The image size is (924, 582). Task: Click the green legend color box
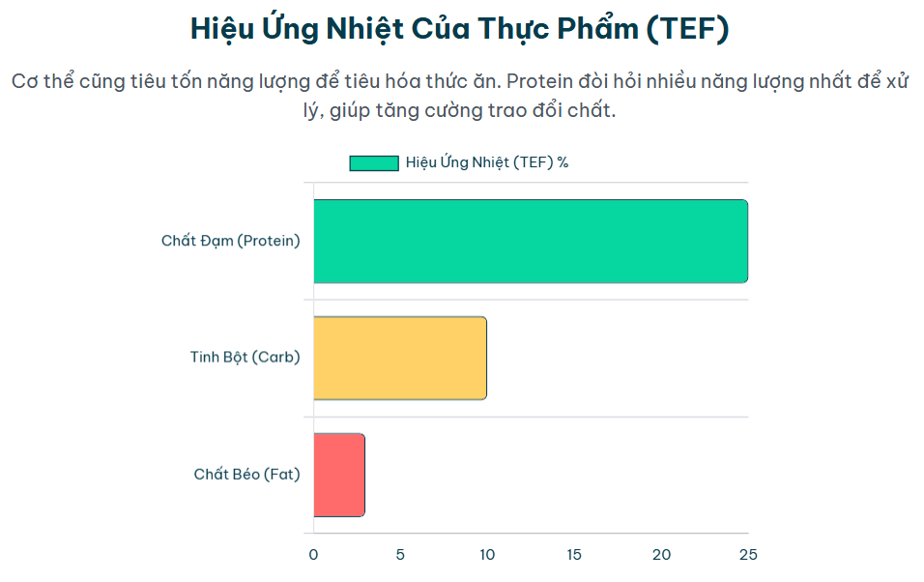[x=374, y=163]
